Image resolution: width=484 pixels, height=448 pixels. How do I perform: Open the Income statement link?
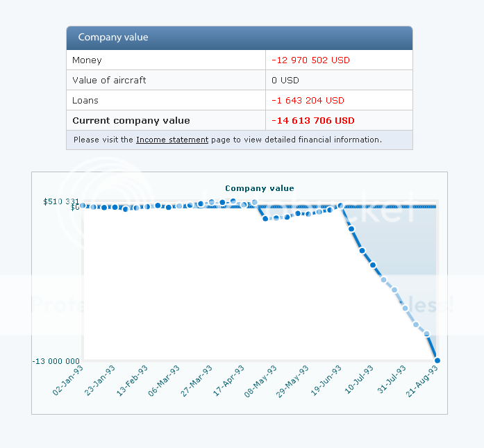coord(172,140)
